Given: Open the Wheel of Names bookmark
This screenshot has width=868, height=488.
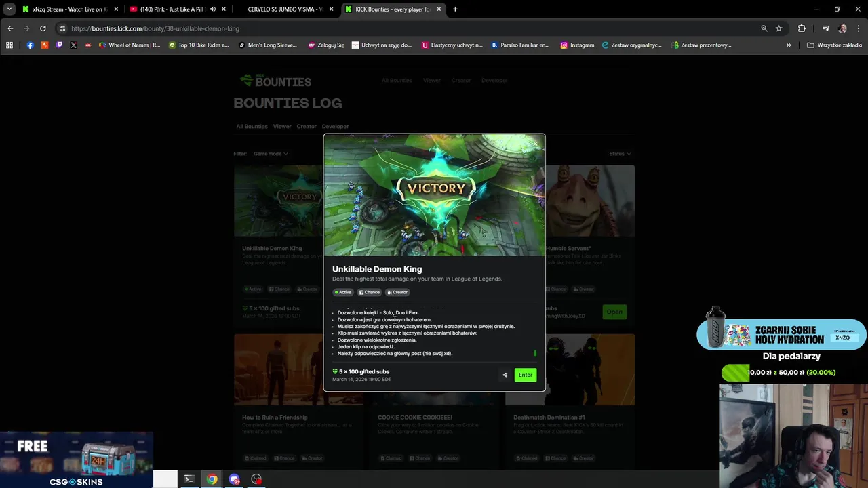Looking at the screenshot, I should 130,45.
